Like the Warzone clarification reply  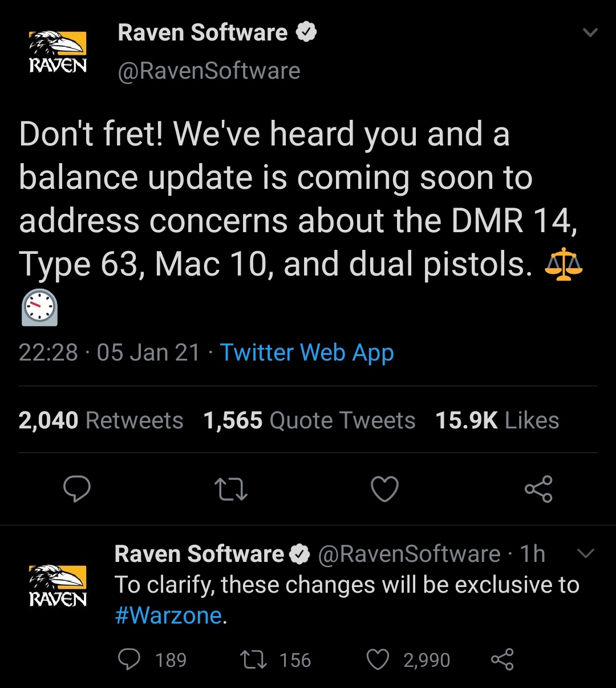378,660
